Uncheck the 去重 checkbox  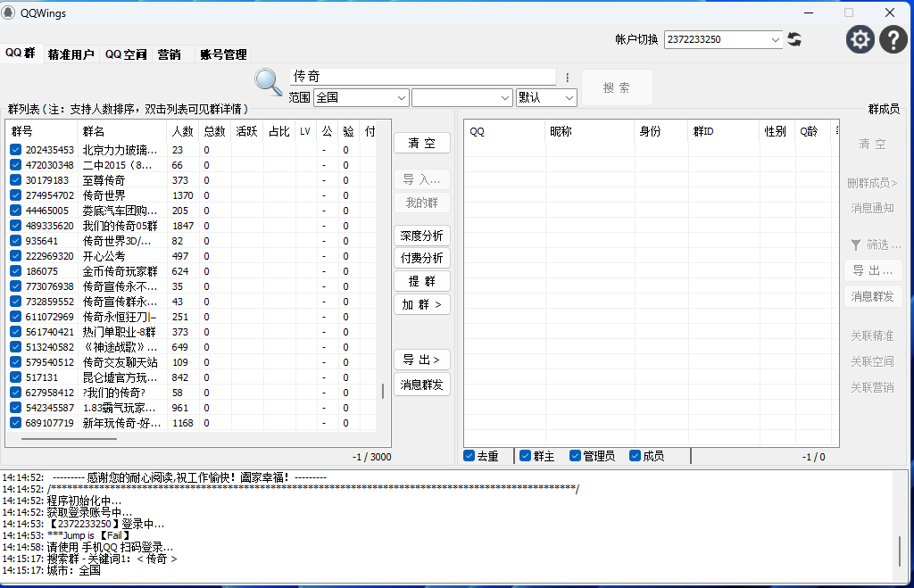tap(469, 456)
